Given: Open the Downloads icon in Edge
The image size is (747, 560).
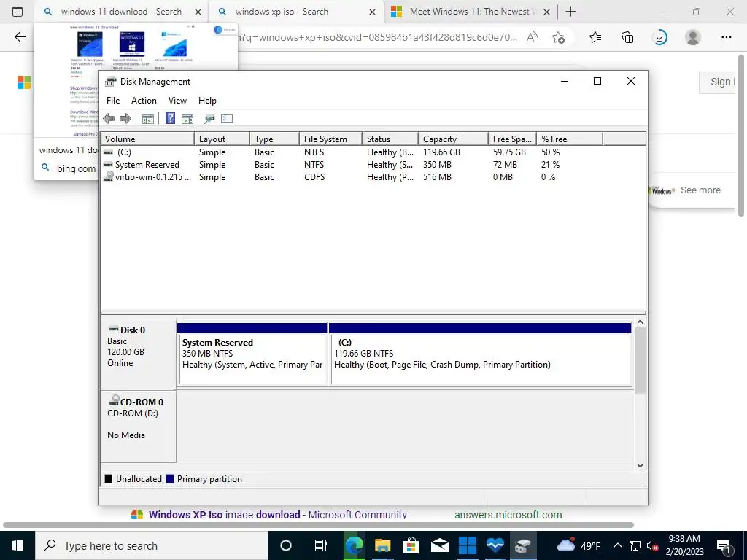Looking at the screenshot, I should click(659, 37).
